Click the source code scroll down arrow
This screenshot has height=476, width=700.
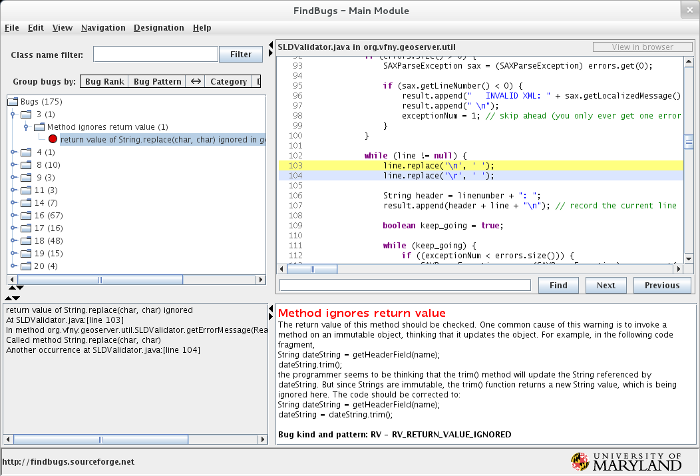pyautogui.click(x=688, y=259)
